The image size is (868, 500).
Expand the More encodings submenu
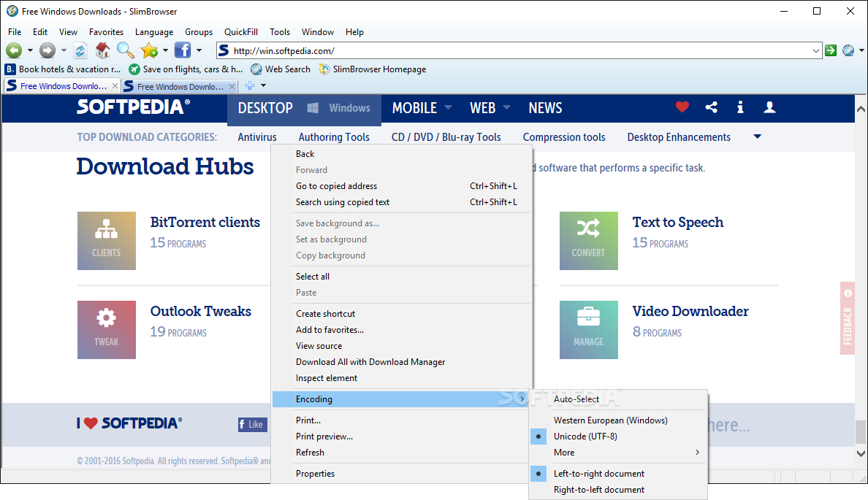(618, 453)
